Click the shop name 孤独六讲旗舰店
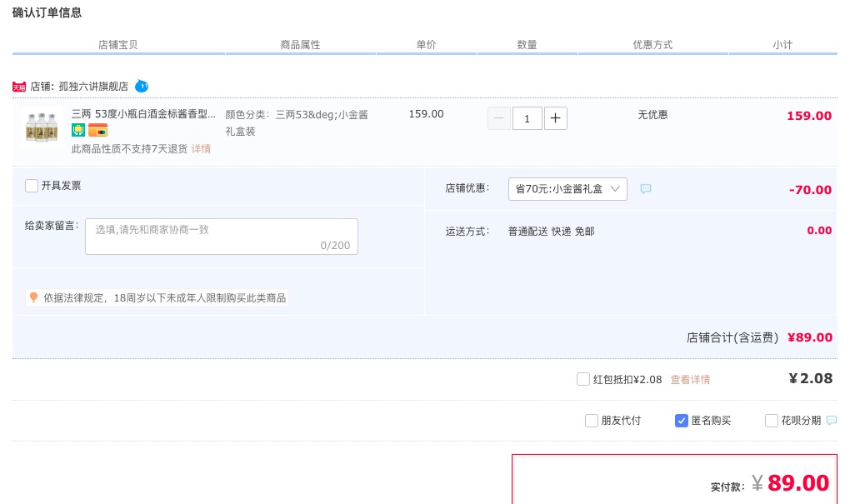Image resolution: width=850 pixels, height=504 pixels. pyautogui.click(x=93, y=86)
